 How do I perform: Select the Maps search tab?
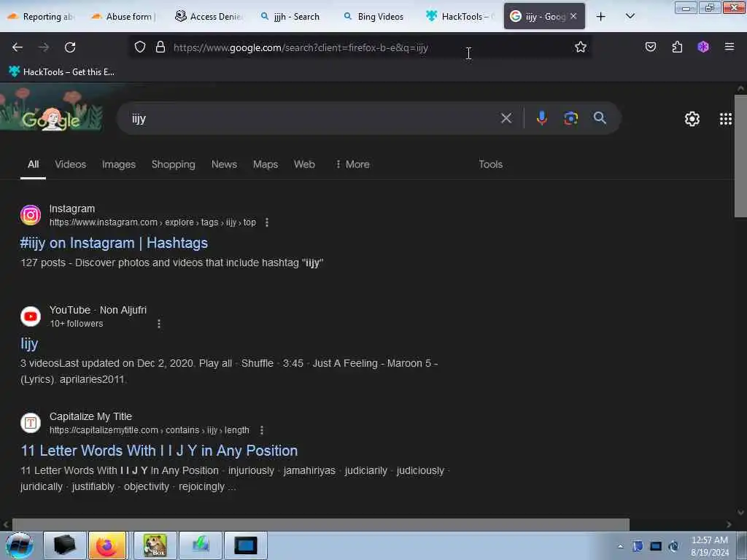(266, 164)
